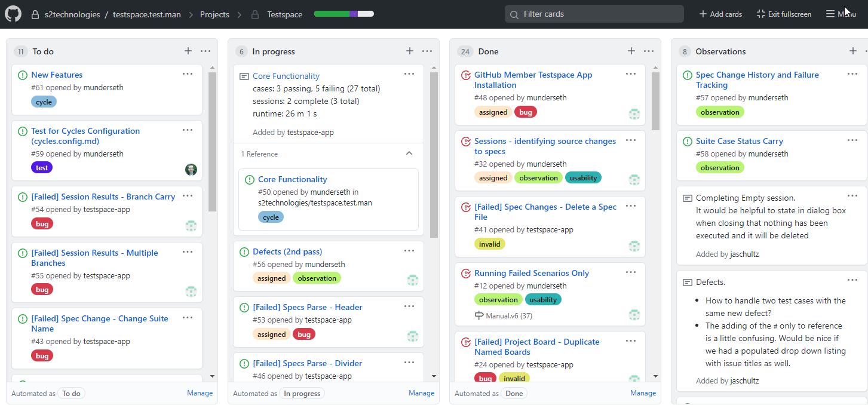Click the GitHub logo icon
868x405 pixels.
(13, 14)
